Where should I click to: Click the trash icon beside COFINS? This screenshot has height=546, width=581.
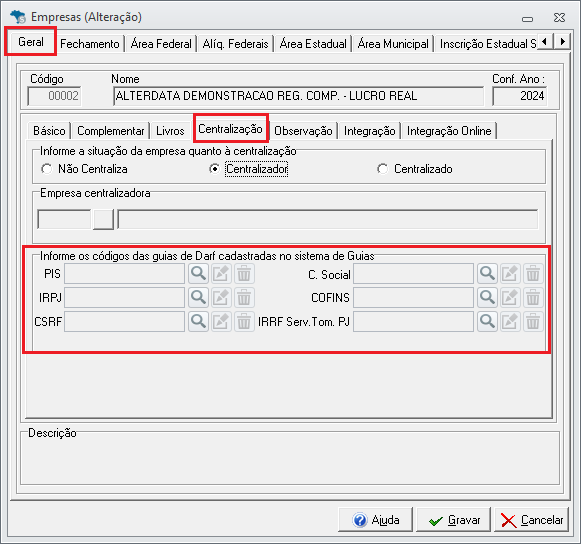[x=533, y=297]
